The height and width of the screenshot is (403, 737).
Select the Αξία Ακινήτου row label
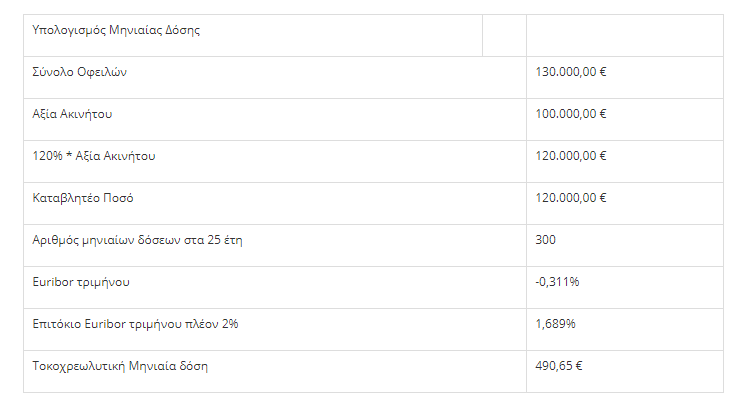pyautogui.click(x=73, y=114)
